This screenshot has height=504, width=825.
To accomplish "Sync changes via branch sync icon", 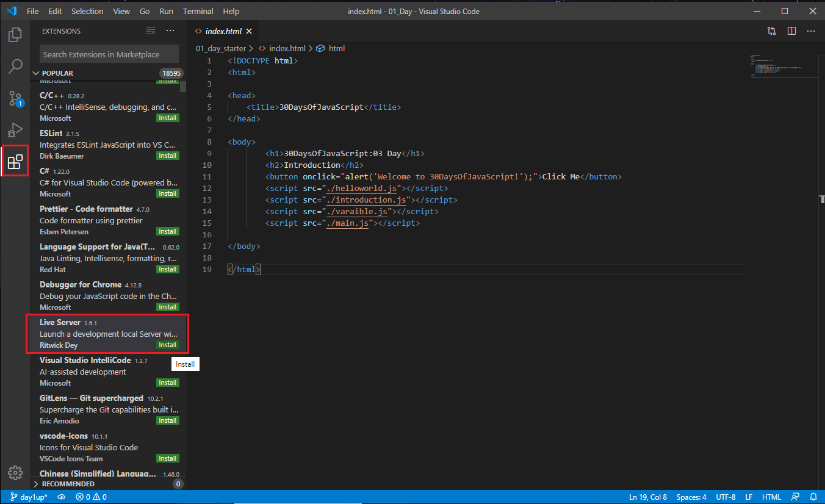I will click(61, 497).
